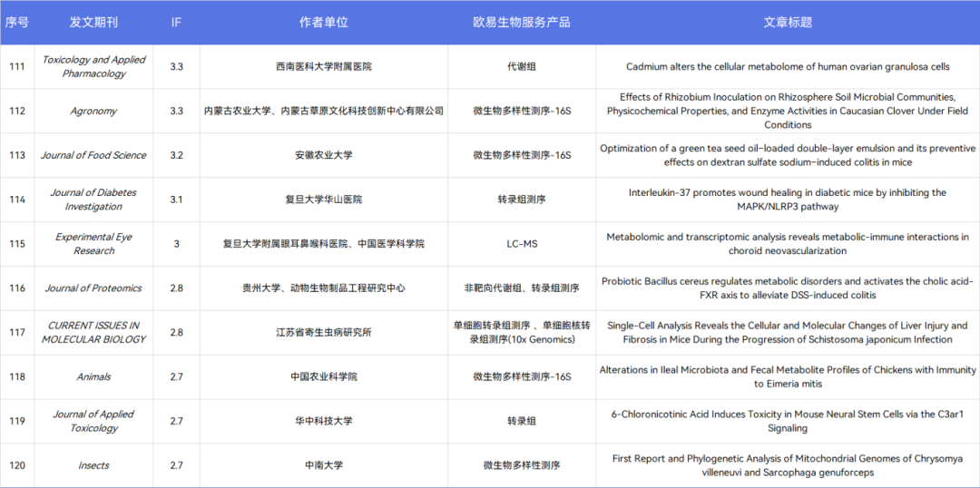Viewport: 980px width, 488px height.
Task: Select the Probiotic Bacillus cereus title
Action: [789, 288]
